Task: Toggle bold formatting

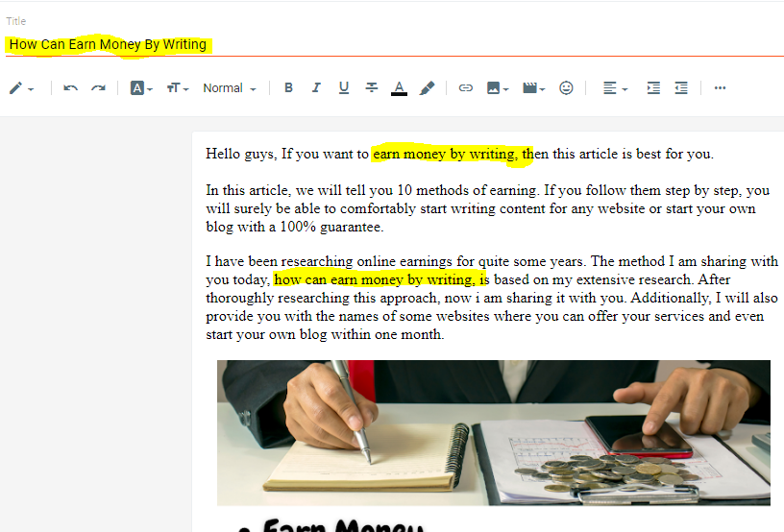Action: [x=288, y=88]
